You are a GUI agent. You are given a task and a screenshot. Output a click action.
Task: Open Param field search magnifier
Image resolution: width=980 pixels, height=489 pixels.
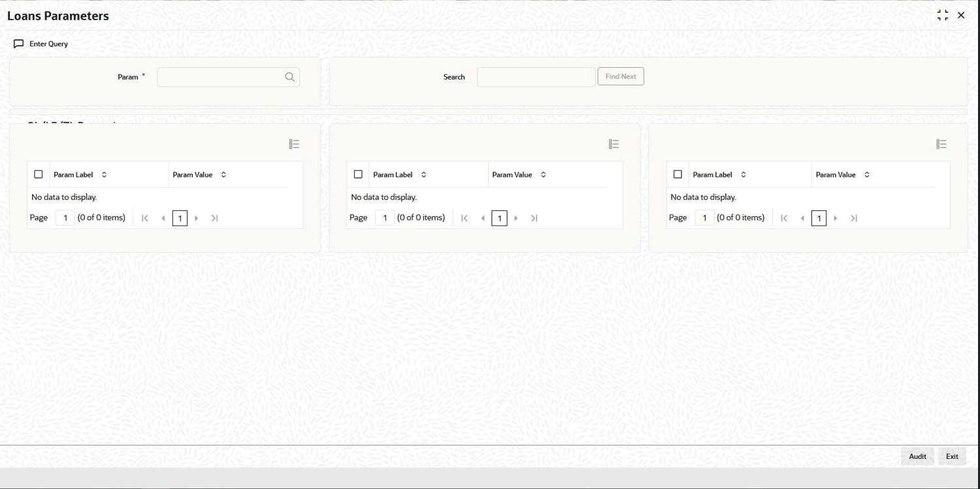point(289,77)
